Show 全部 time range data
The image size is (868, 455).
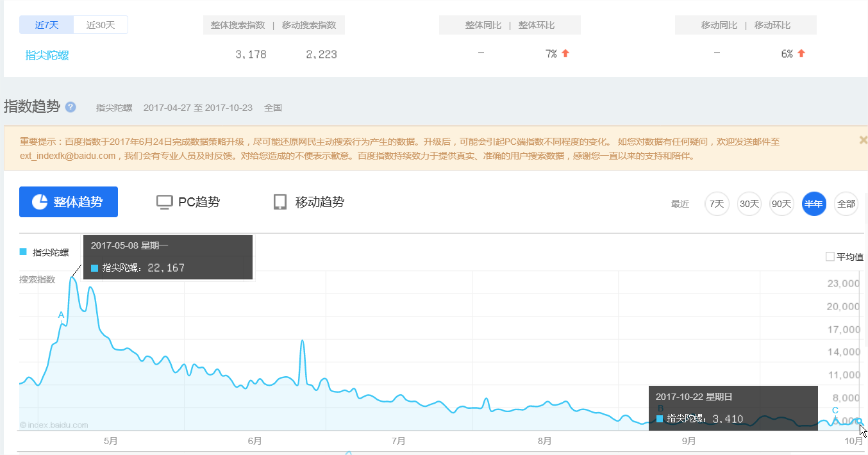tap(846, 204)
